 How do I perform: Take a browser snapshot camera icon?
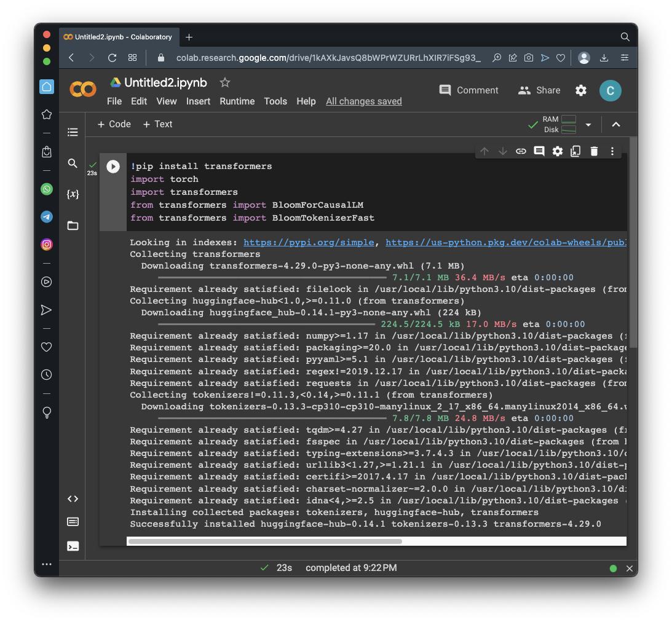click(x=529, y=58)
